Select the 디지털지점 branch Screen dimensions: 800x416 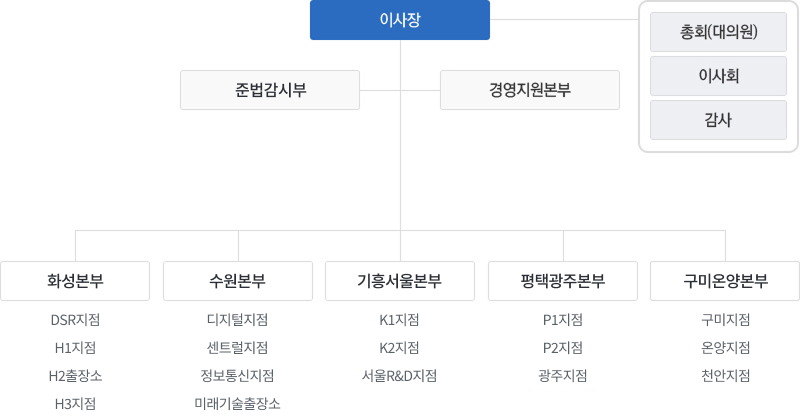pos(238,320)
